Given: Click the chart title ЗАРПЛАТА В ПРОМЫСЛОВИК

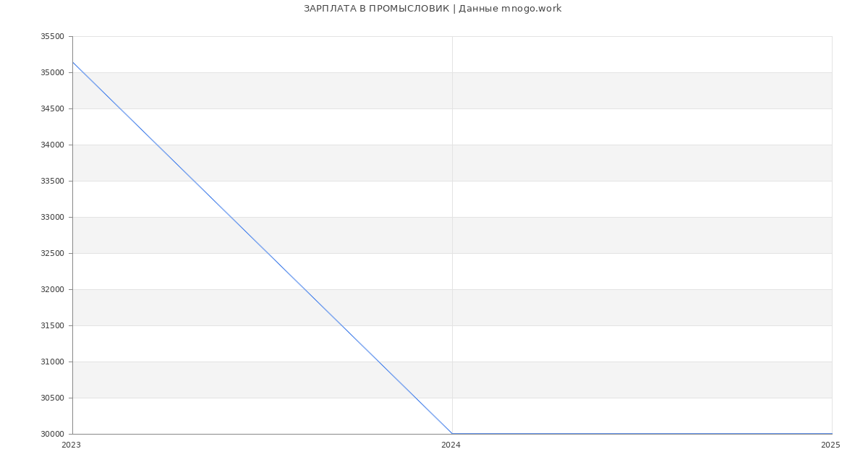Looking at the screenshot, I should pos(433,9).
